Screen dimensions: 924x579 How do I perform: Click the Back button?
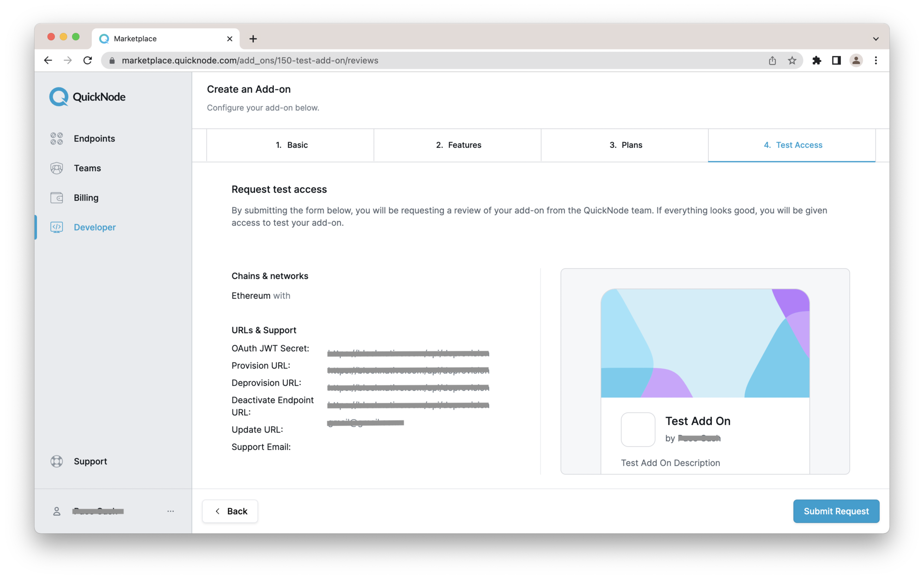(x=230, y=511)
